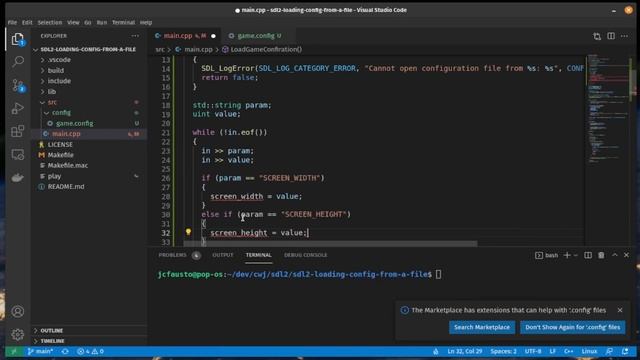The image size is (640, 360).
Task: Open the Terminal menu
Action: pos(123,22)
